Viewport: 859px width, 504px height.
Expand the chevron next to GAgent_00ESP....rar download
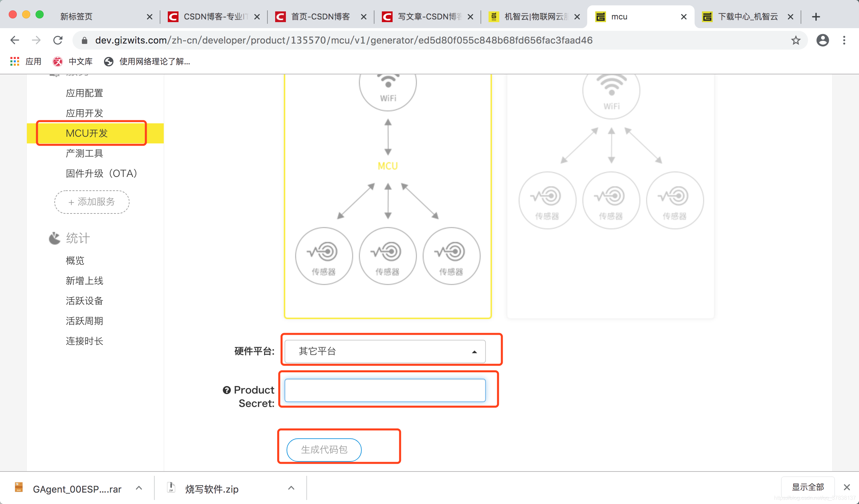pos(139,488)
